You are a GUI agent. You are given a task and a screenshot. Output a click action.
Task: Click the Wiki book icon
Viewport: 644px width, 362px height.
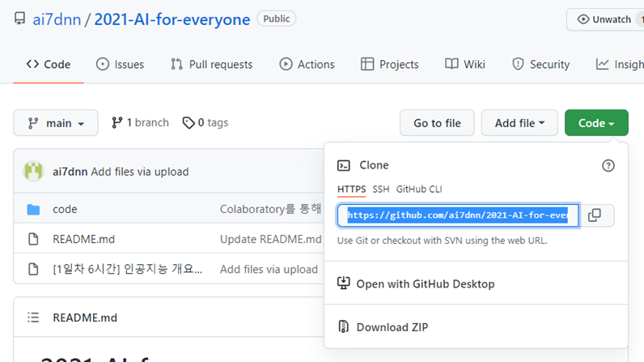click(451, 64)
